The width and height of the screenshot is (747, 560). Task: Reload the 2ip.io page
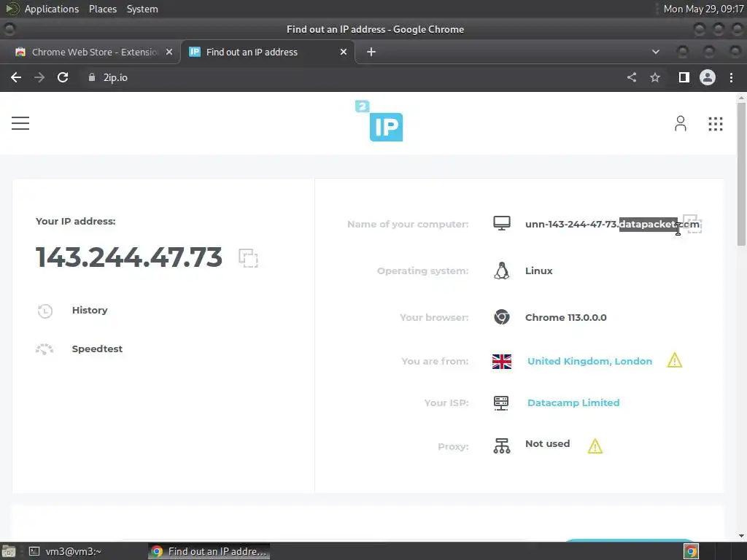click(x=63, y=77)
